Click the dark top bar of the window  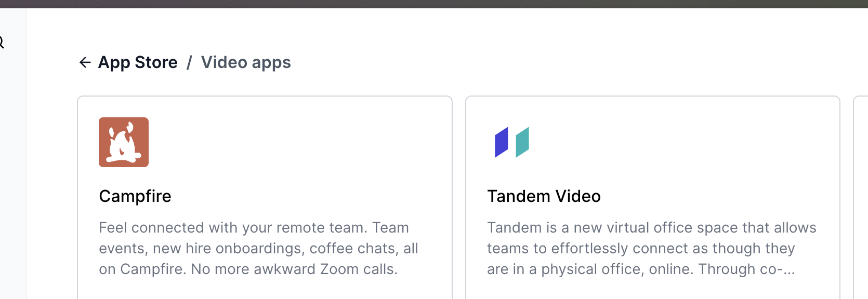point(434,4)
